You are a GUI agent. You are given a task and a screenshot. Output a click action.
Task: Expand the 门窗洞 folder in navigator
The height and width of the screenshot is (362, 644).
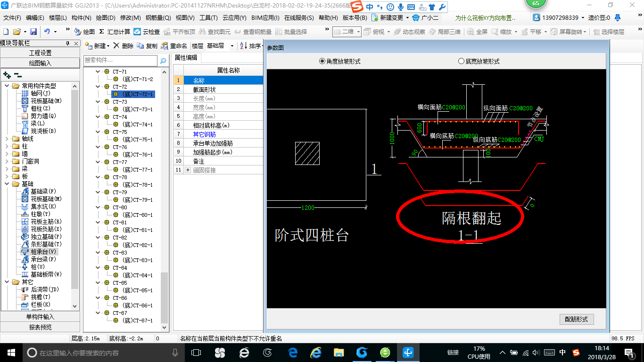[x=7, y=161]
